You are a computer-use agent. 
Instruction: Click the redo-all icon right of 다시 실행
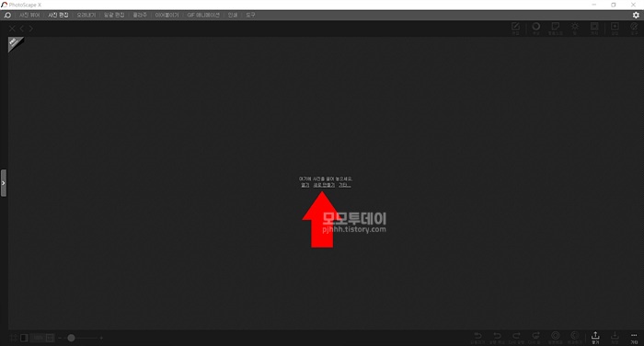[x=535, y=338]
